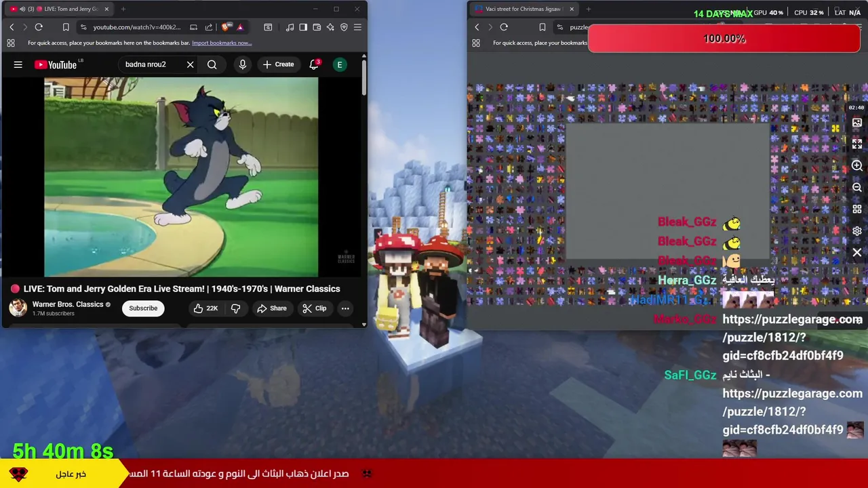Open Brave Wallet icon

[x=317, y=27]
